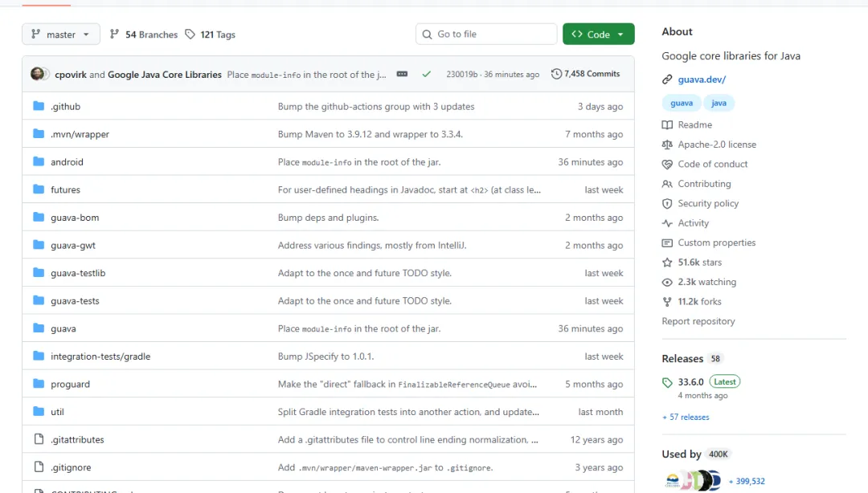868x493 pixels.
Task: Check the green commit status checkmark
Action: click(426, 74)
